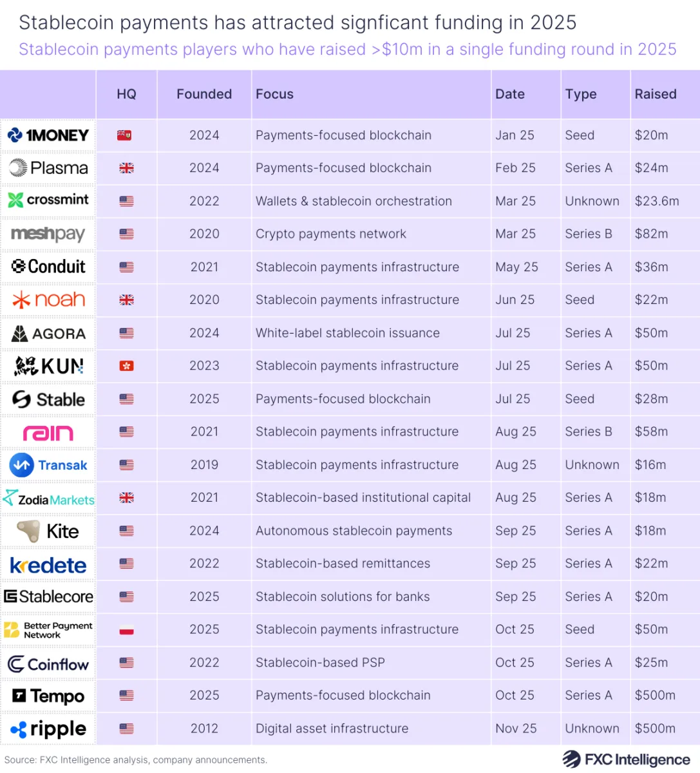Viewport: 700px width, 773px height.
Task: Select the rain logo
Action: tap(48, 432)
